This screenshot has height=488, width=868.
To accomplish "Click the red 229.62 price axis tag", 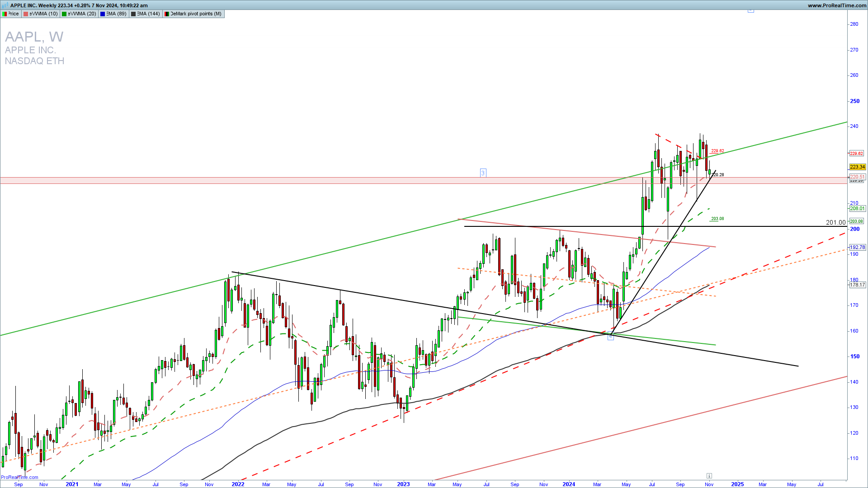I will (x=857, y=154).
